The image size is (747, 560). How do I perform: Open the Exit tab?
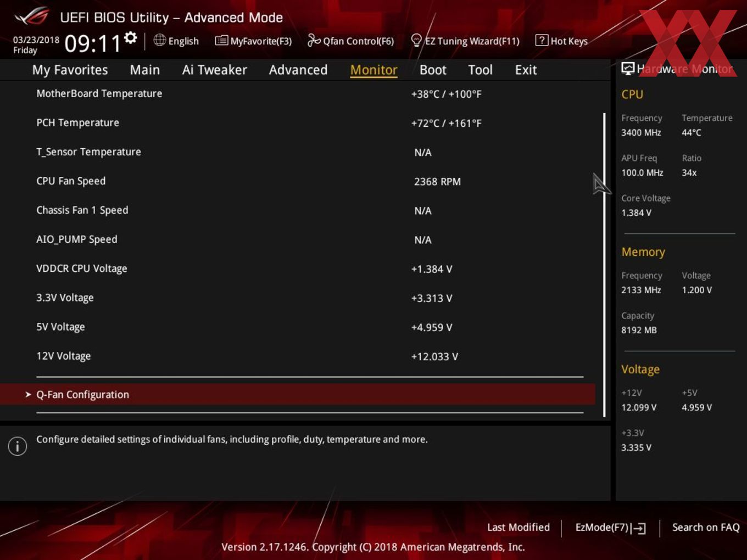tap(526, 70)
